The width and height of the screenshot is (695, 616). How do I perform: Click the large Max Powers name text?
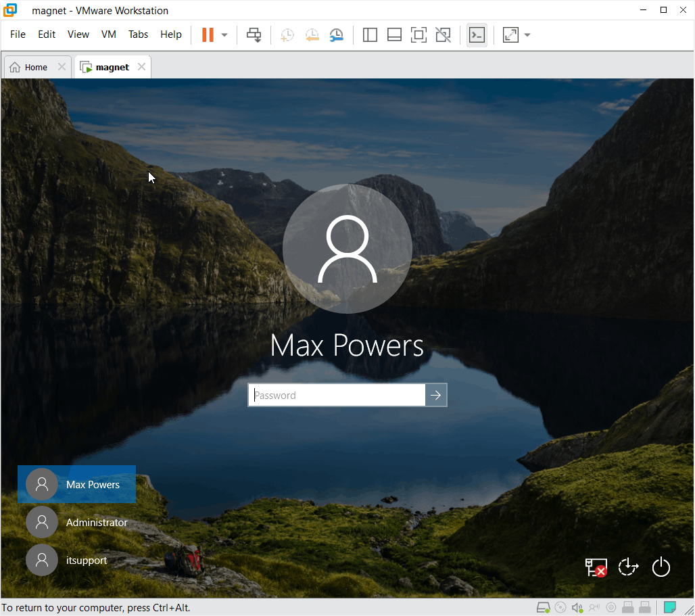(347, 346)
